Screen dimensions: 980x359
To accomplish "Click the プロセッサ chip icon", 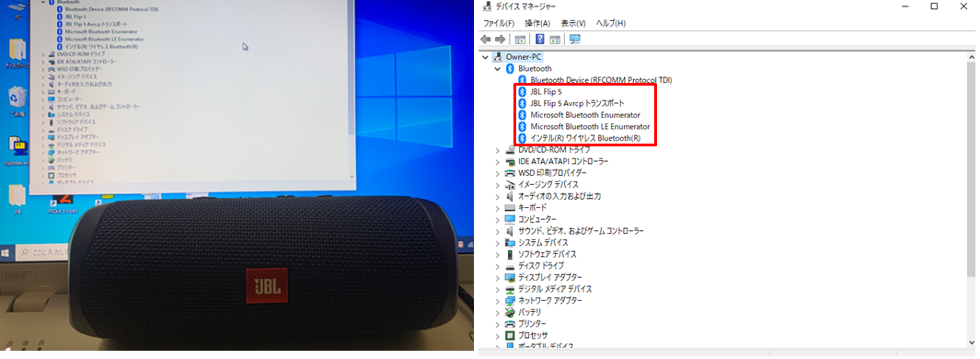I will 510,335.
